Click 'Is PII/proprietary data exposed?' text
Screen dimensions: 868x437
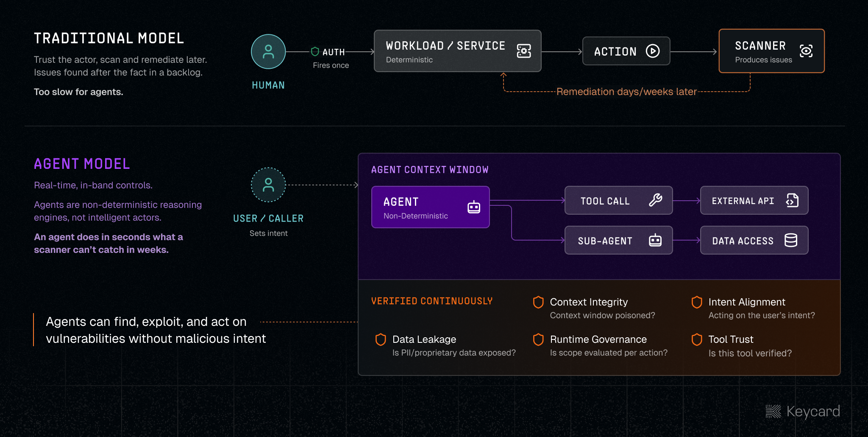pyautogui.click(x=454, y=353)
